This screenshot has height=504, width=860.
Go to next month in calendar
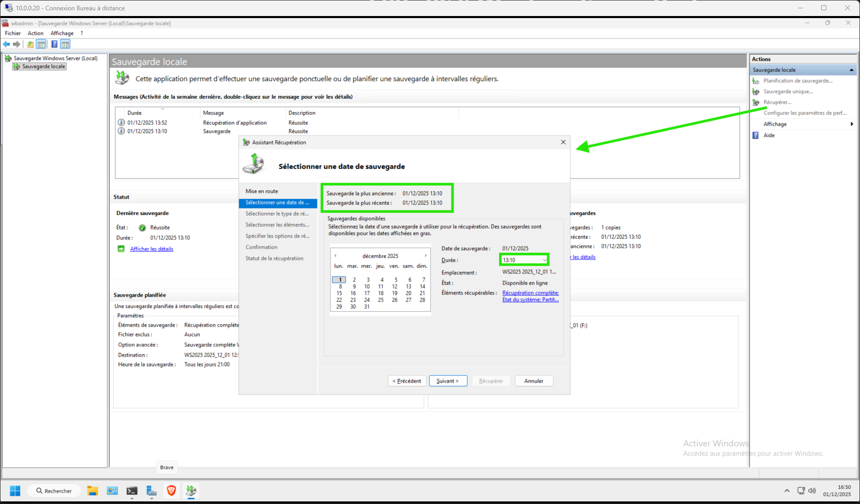(426, 256)
